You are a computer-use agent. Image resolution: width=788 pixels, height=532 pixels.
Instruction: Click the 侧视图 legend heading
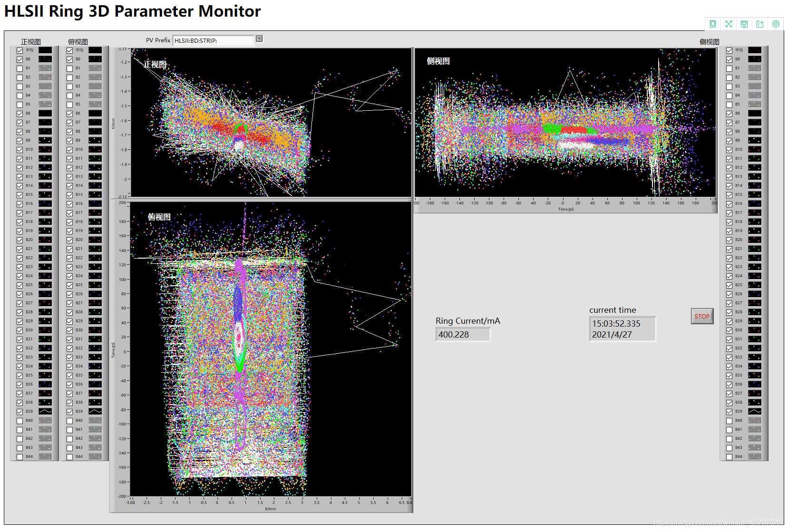pos(709,42)
